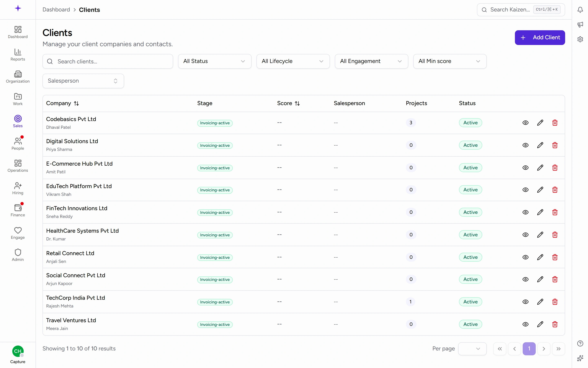This screenshot has height=368, width=588.
Task: Open Operations in the sidebar
Action: (18, 166)
